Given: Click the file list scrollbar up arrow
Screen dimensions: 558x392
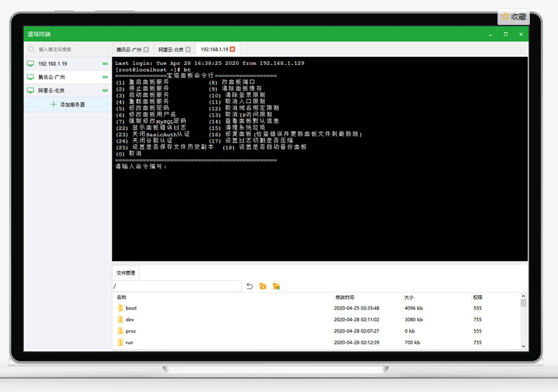Looking at the screenshot, I should 523,296.
